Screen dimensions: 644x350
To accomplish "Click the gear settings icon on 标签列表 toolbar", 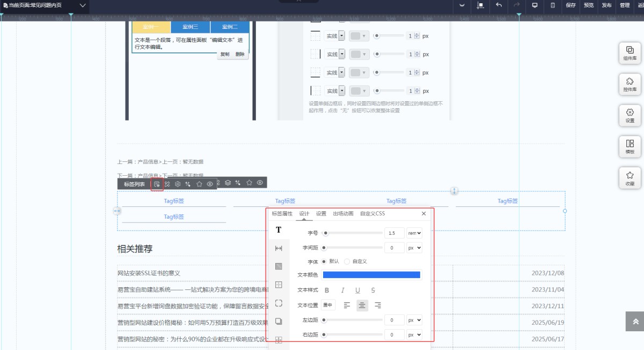I will pyautogui.click(x=178, y=184).
